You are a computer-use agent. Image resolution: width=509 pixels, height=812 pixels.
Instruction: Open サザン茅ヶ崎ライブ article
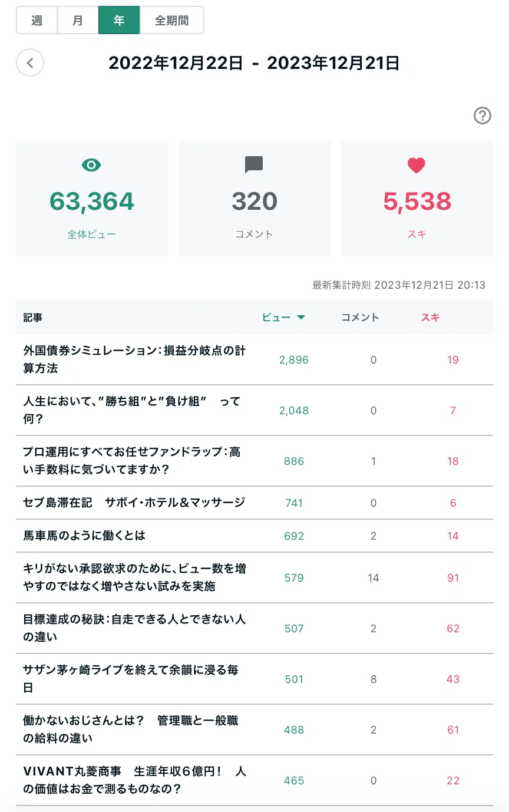(131, 679)
